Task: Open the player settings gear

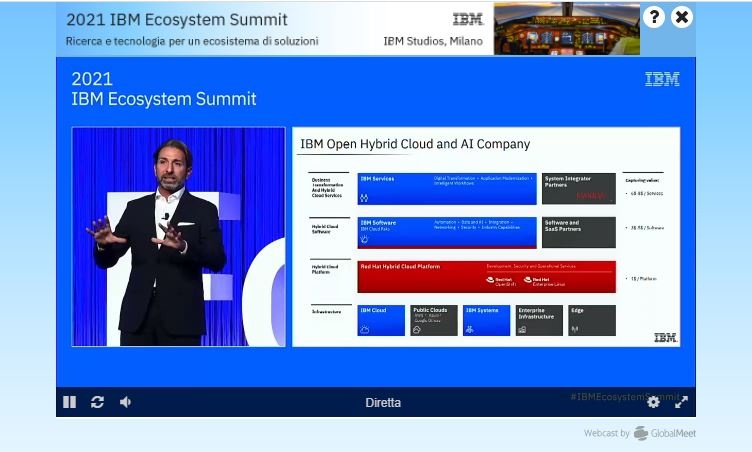Action: point(653,402)
